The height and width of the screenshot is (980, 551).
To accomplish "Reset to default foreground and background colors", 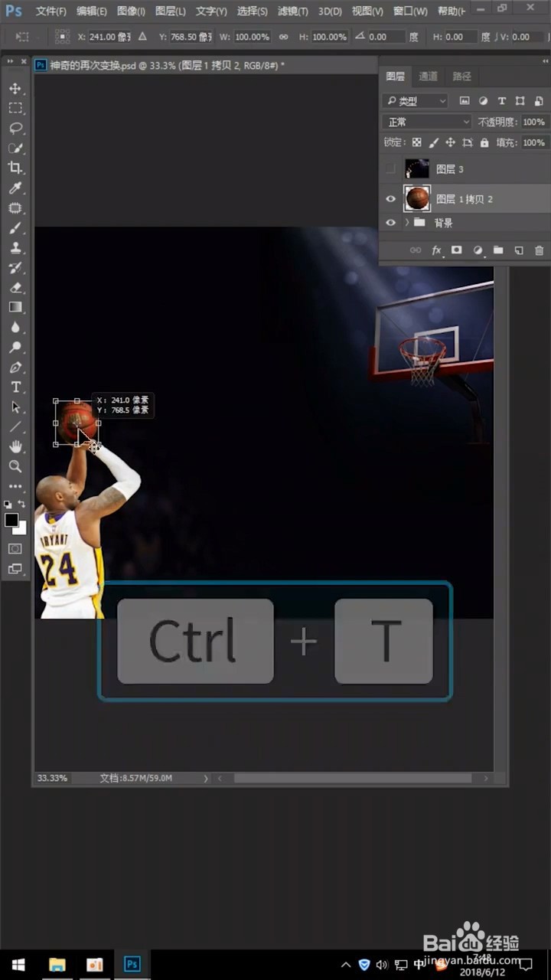I will (x=8, y=505).
